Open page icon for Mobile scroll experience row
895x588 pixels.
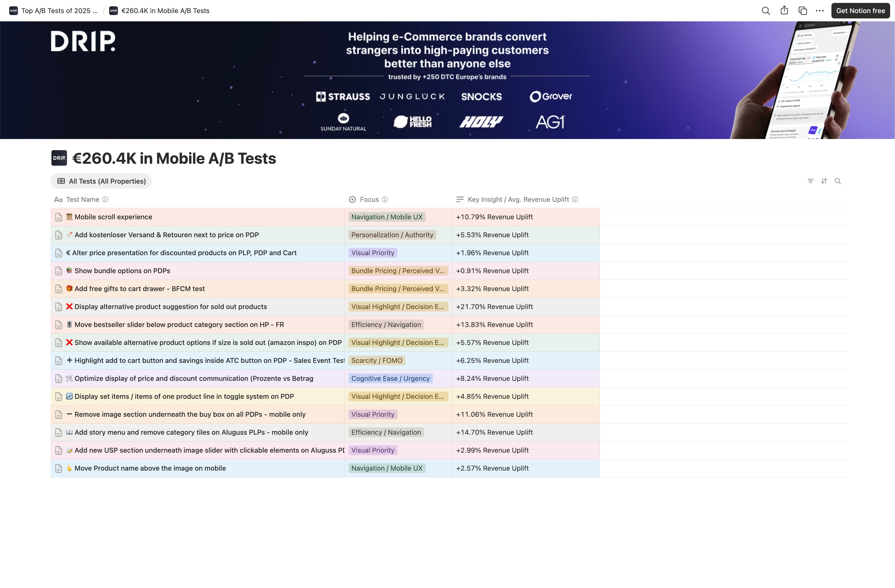[59, 217]
